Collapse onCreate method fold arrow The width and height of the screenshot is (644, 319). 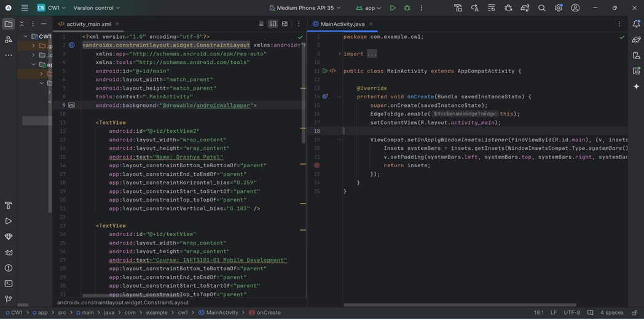339,96
